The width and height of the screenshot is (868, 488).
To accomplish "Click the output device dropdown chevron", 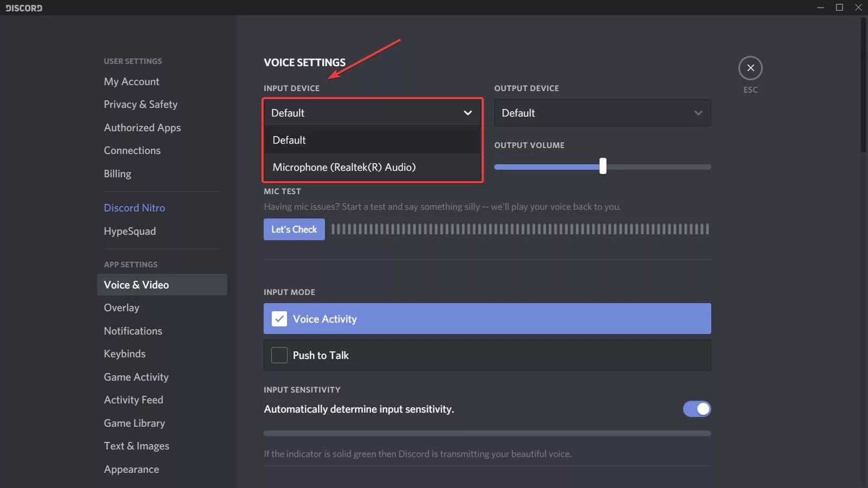I will point(698,113).
